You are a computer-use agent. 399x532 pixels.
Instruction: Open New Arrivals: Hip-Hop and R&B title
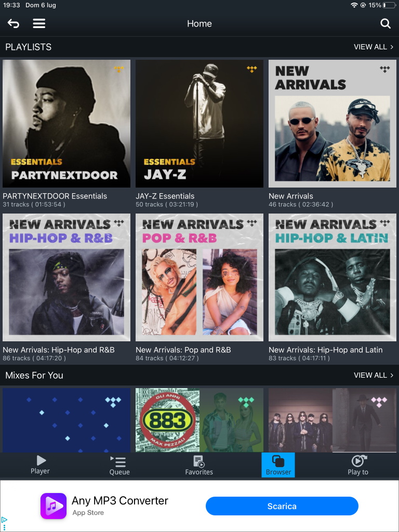[59, 350]
